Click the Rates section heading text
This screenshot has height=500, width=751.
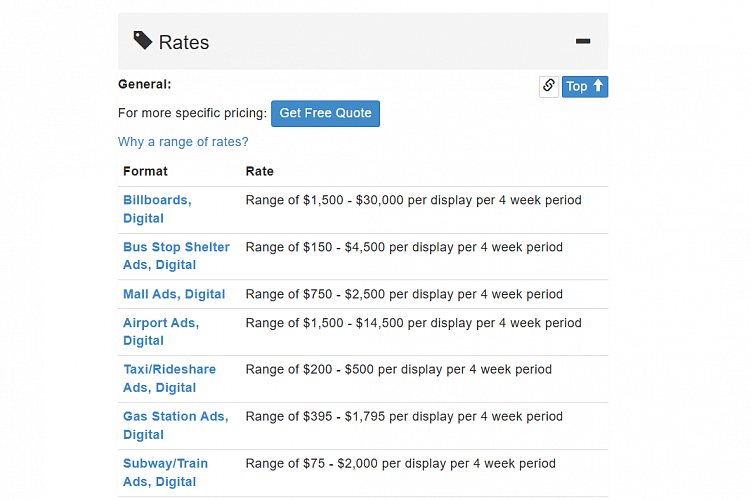point(184,42)
